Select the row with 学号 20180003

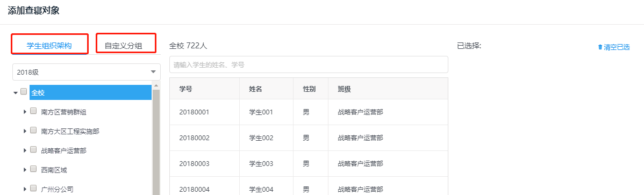309,163
